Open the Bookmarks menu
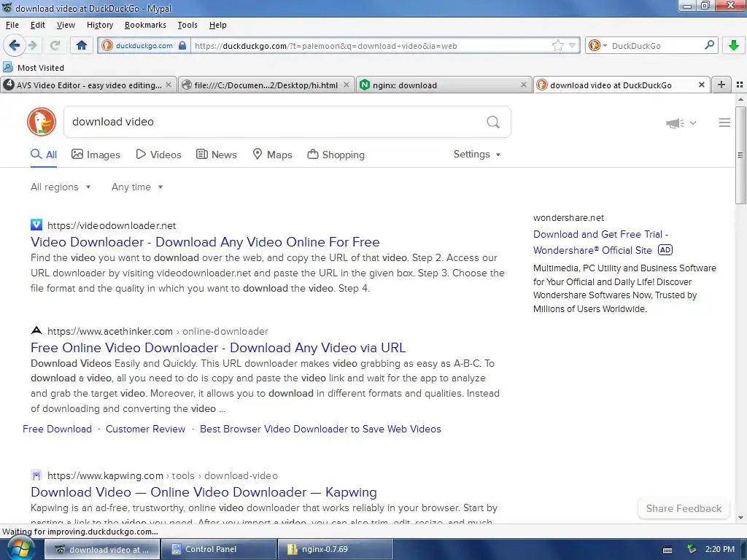747x560 pixels. point(145,25)
